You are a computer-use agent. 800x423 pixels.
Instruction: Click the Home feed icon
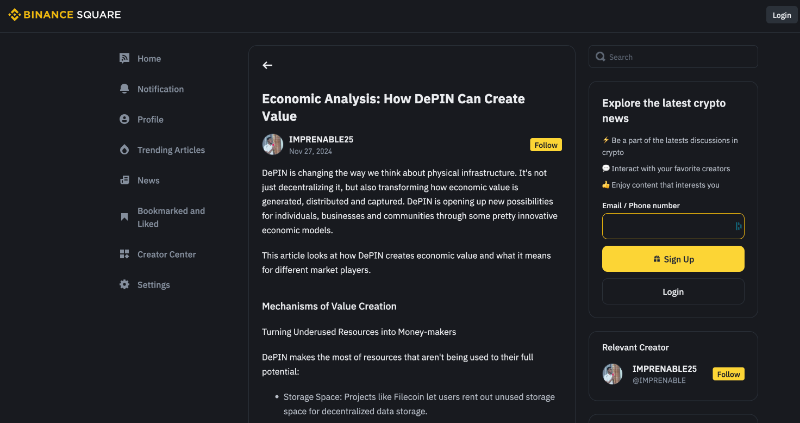coord(124,58)
